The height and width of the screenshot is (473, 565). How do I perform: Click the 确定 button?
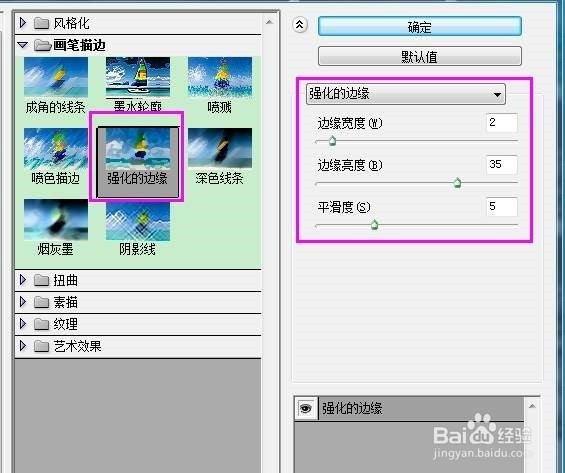420,27
